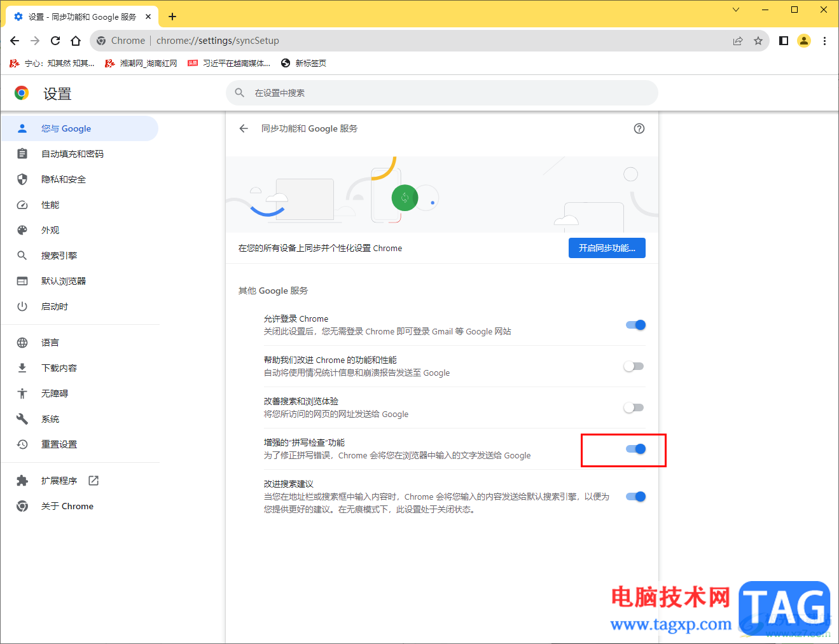Click 开启同步功能 button
The width and height of the screenshot is (839, 644).
click(x=607, y=248)
